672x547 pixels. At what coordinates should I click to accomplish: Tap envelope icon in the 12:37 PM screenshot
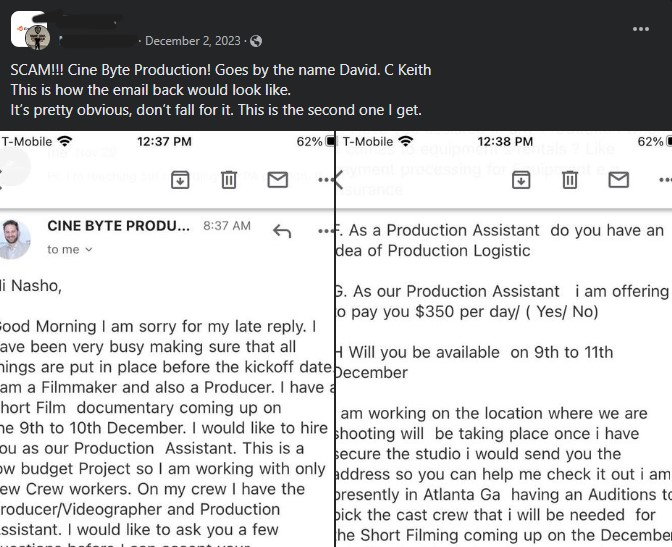pos(277,179)
